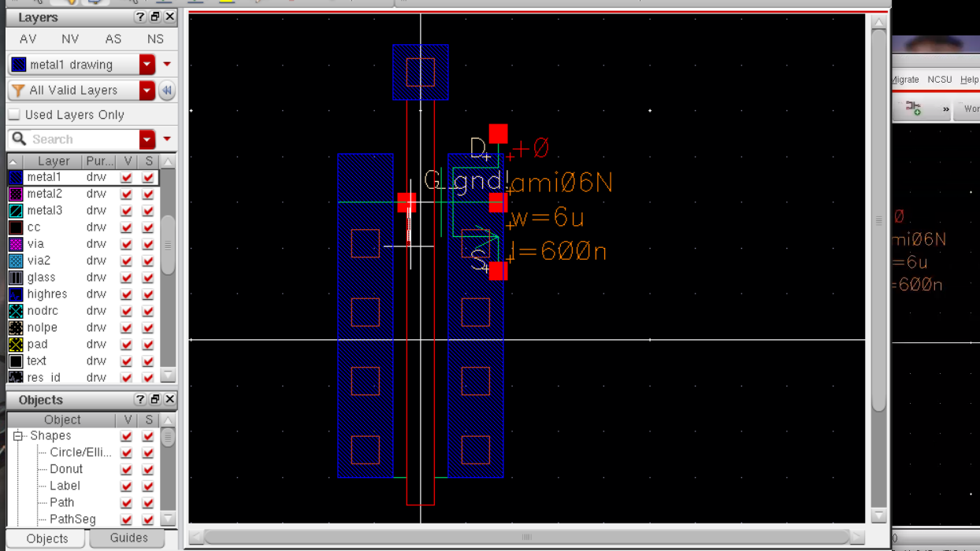Select the via layer swatch icon
The width and height of the screenshot is (980, 551).
pos(16,244)
